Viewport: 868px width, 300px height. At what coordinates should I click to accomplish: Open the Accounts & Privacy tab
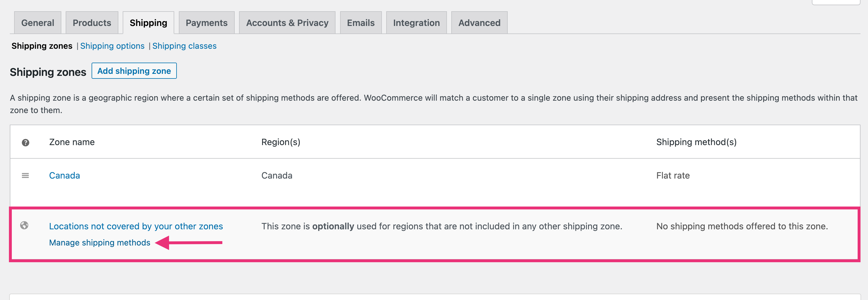click(x=287, y=23)
